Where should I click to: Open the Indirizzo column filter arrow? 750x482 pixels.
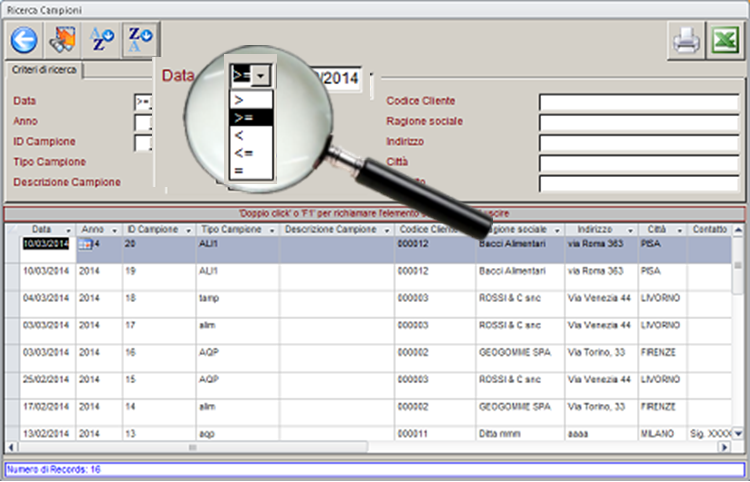pyautogui.click(x=630, y=230)
